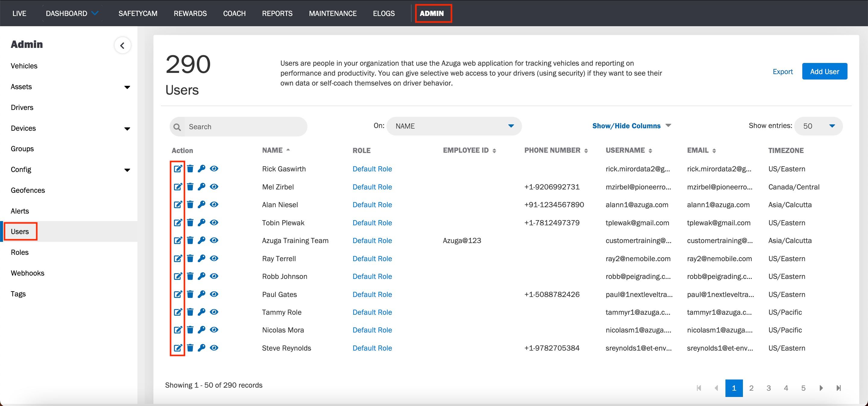This screenshot has width=868, height=406.
Task: Open the ELOGS tab
Action: 383,14
